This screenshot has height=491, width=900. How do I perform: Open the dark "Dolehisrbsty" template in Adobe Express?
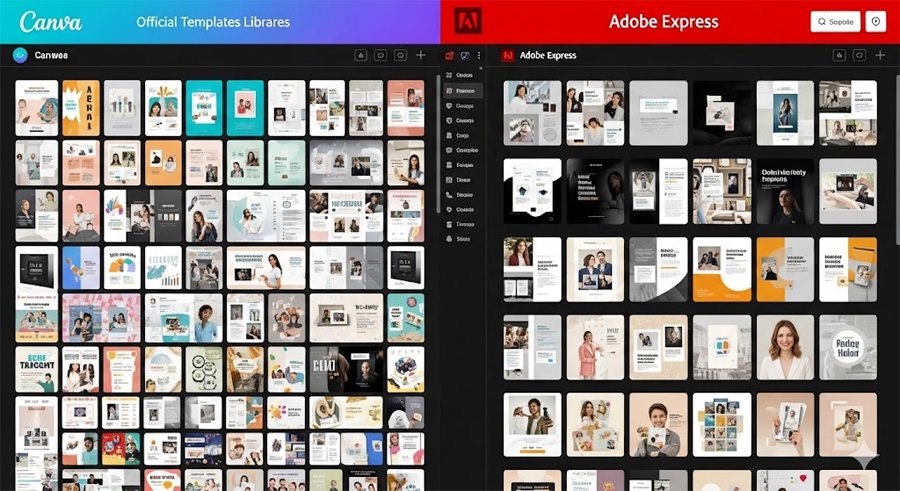pos(785,191)
